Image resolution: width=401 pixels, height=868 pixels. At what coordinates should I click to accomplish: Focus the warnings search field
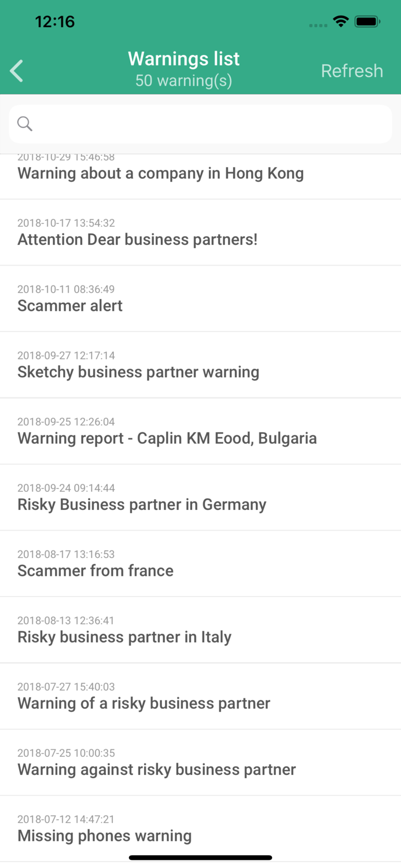pos(208,124)
